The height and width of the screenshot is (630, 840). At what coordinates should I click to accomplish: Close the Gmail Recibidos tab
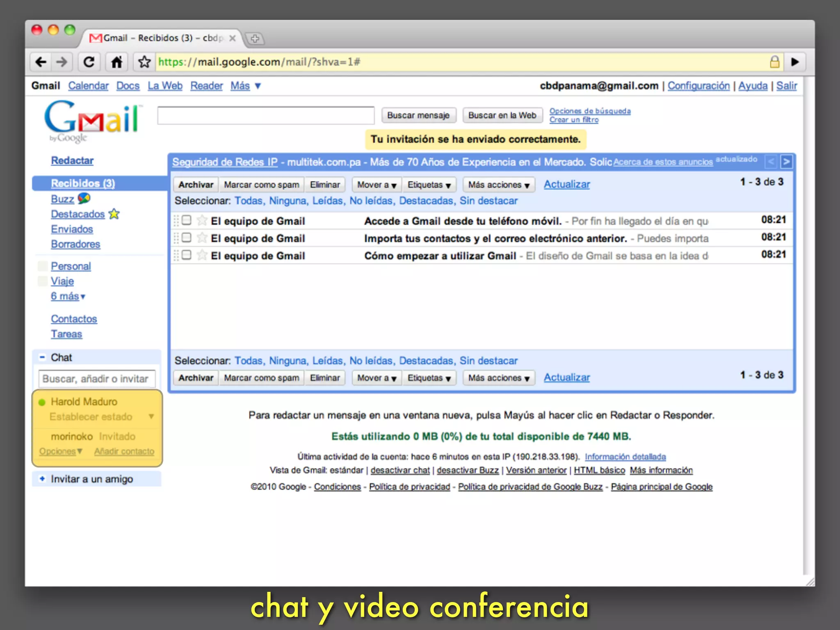coord(232,38)
